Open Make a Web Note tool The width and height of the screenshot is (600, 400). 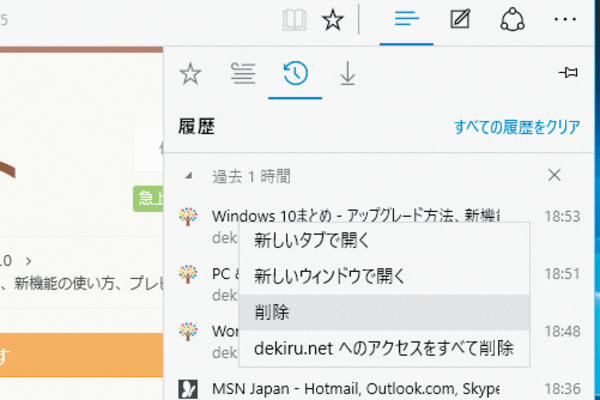click(x=460, y=19)
